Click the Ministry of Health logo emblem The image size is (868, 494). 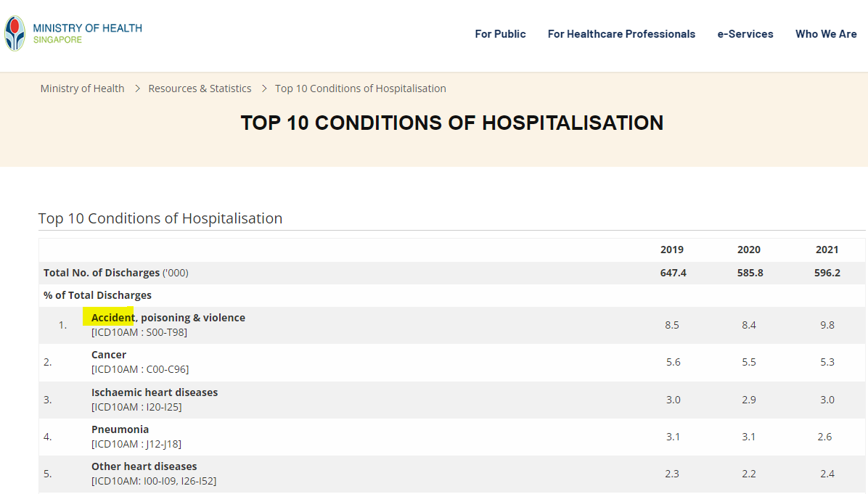[15, 33]
